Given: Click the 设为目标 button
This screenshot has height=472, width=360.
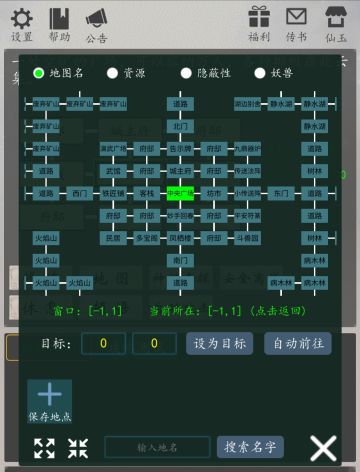Looking at the screenshot, I should [x=219, y=343].
